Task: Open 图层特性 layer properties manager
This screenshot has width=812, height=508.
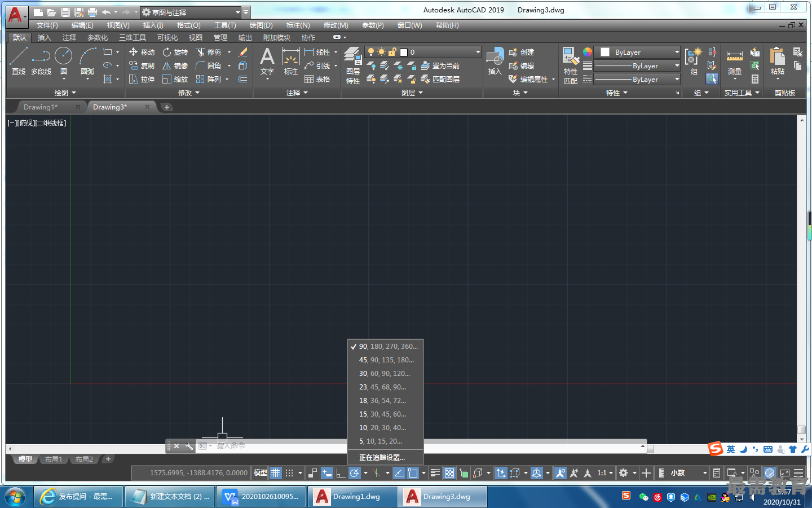Action: pos(353,65)
